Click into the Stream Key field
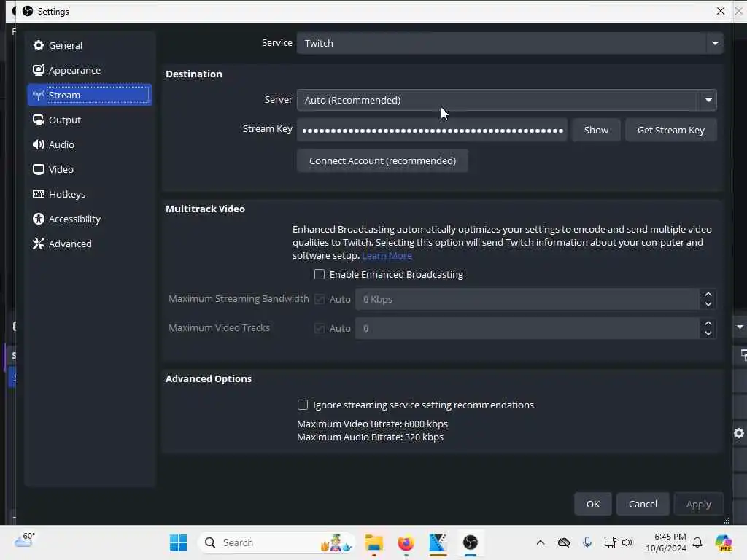Screen dimensions: 747x560 click(432, 130)
